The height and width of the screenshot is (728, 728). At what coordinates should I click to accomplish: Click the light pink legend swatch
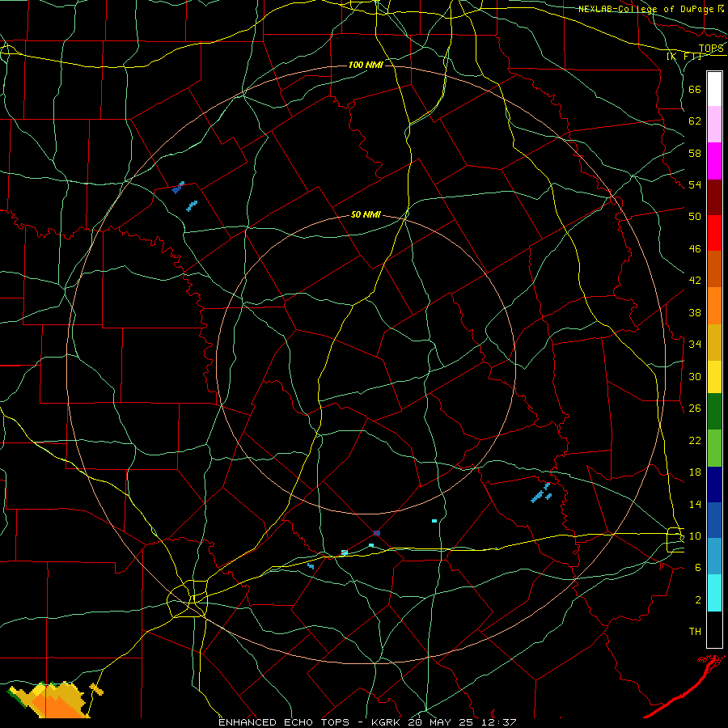(x=714, y=125)
